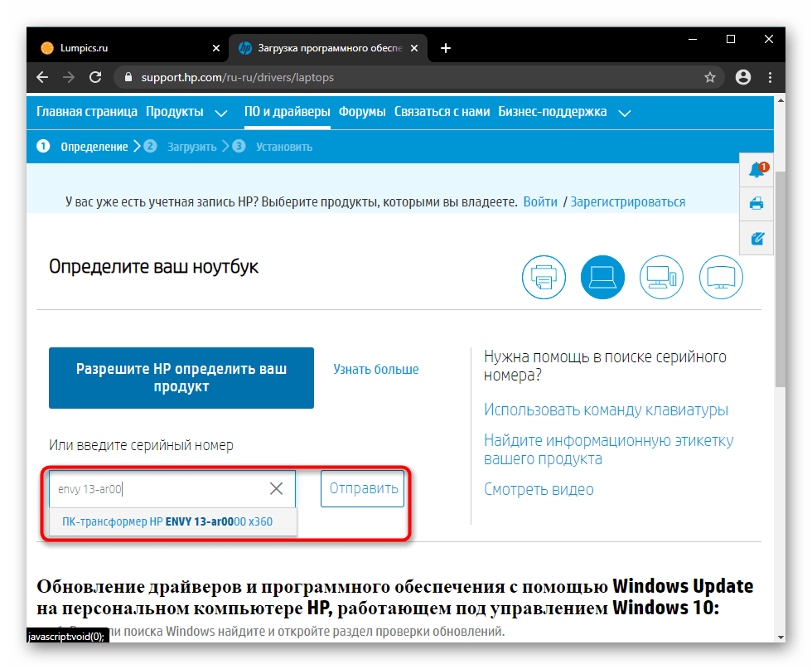Open the notifications bell in side panel

[x=757, y=169]
